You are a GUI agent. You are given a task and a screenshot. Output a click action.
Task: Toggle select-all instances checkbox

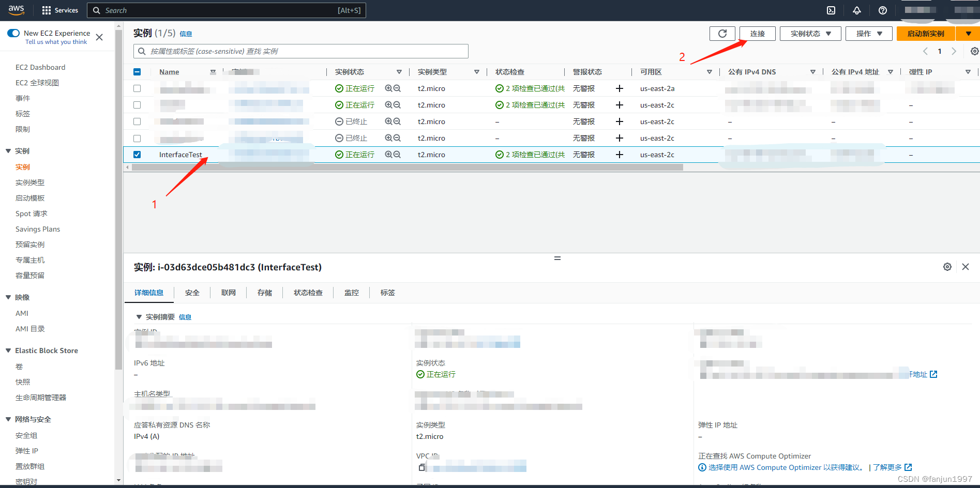137,72
